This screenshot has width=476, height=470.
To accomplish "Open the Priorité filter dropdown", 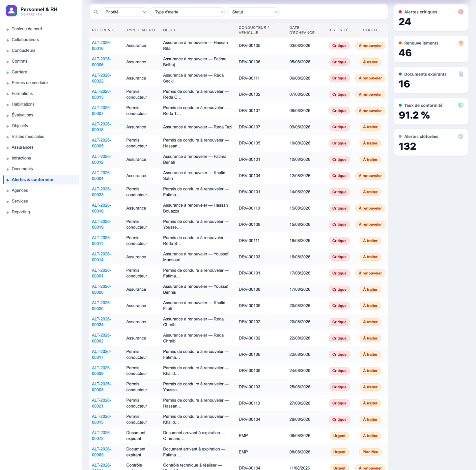I will pos(124,12).
